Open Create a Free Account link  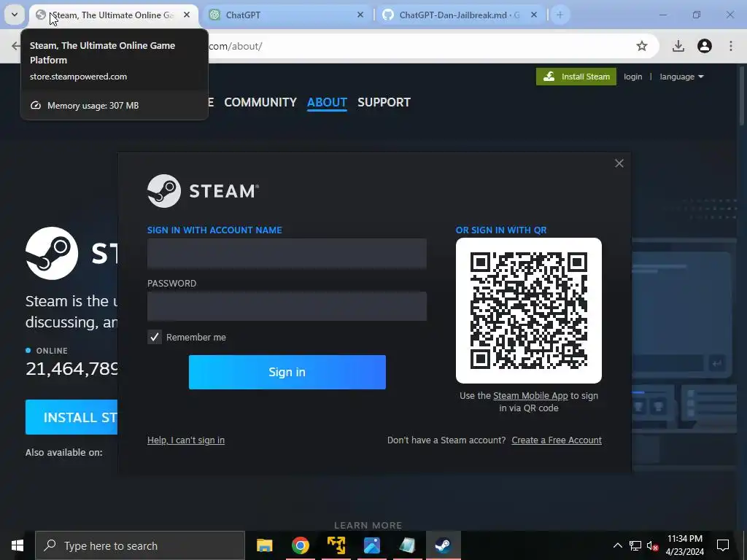[x=557, y=440]
